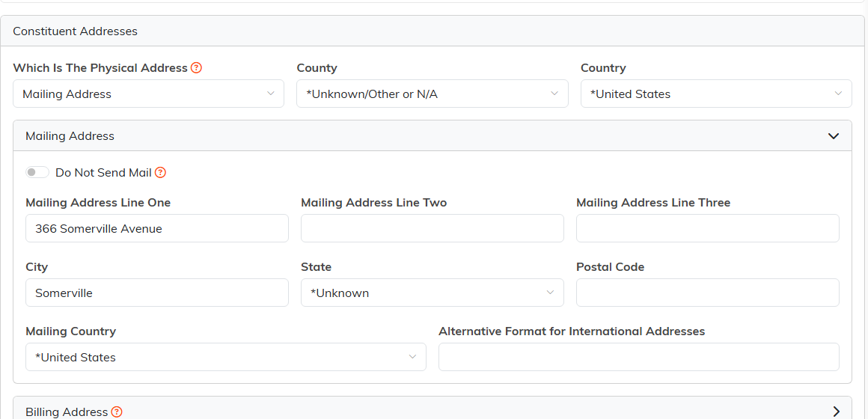The height and width of the screenshot is (419, 868).
Task: Click help icon next to Do Not Send Mail
Action: pyautogui.click(x=161, y=173)
